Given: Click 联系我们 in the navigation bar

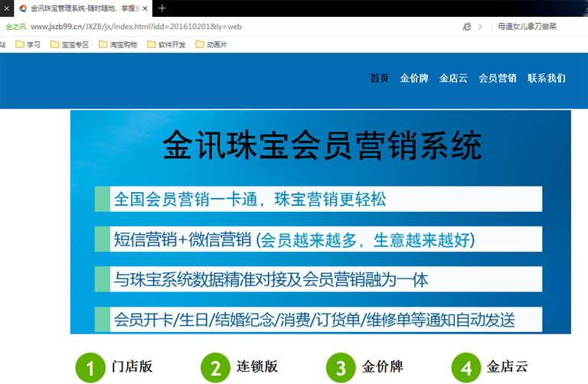Looking at the screenshot, I should (547, 78).
